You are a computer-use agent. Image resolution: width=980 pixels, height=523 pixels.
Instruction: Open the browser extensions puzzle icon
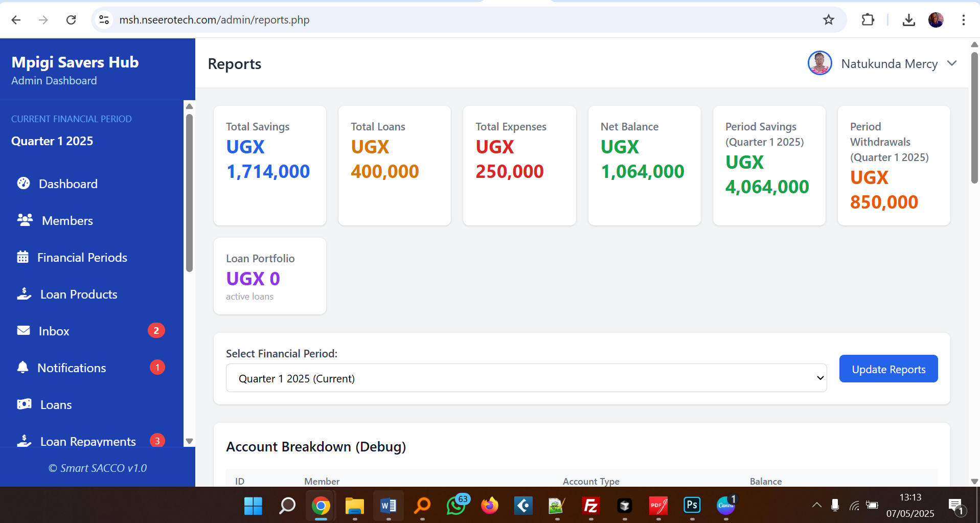pos(868,20)
